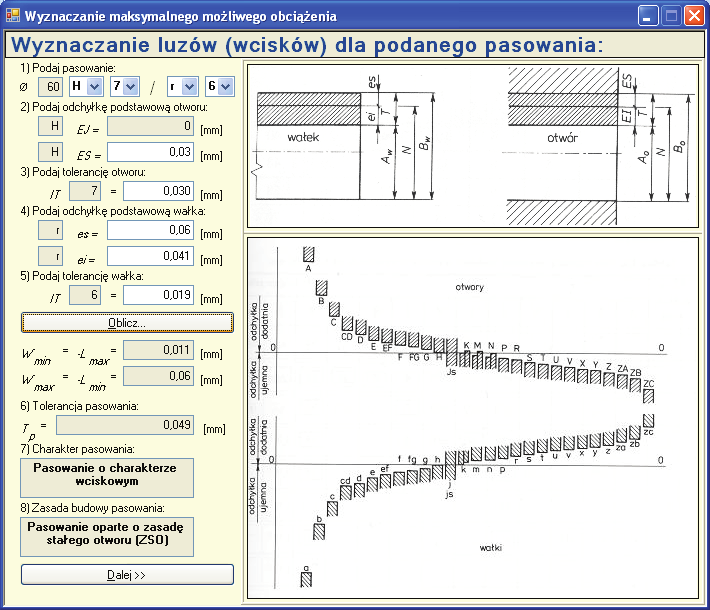Click label '4) Podaj odchyłkę podstawową wałka:'
710x610 pixels.
[x=113, y=211]
